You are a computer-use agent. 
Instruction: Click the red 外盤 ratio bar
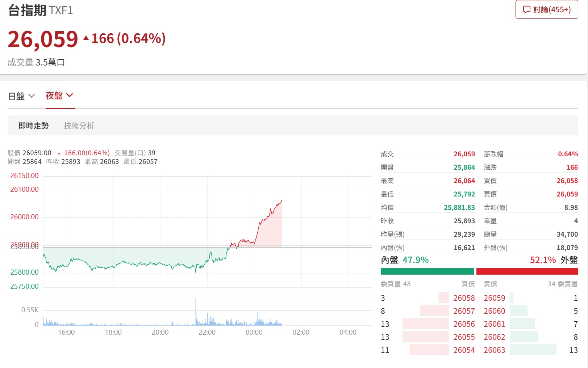pos(527,271)
